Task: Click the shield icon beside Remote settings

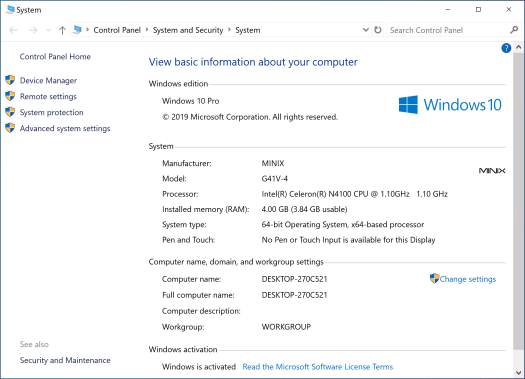Action: (x=10, y=96)
